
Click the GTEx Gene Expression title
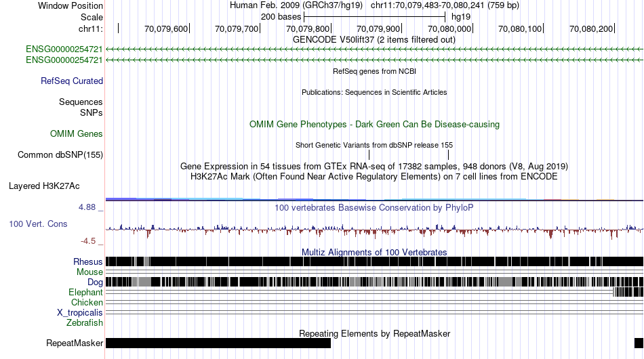click(374, 166)
